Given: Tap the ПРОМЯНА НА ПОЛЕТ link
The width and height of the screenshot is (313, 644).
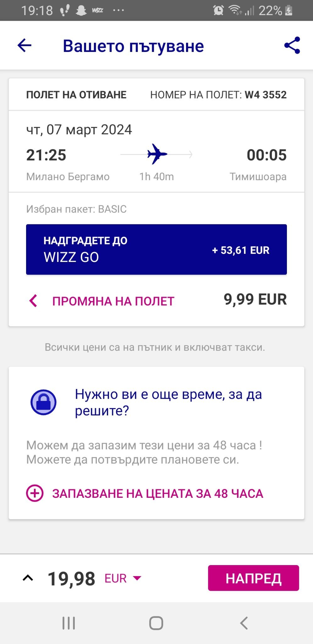Looking at the screenshot, I should click(x=113, y=301).
